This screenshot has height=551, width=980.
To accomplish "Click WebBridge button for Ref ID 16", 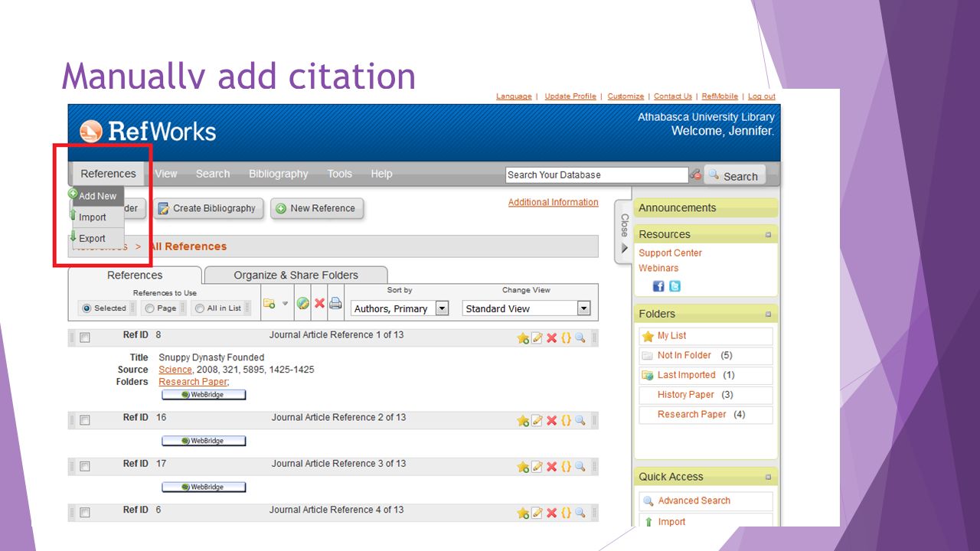I will point(204,441).
